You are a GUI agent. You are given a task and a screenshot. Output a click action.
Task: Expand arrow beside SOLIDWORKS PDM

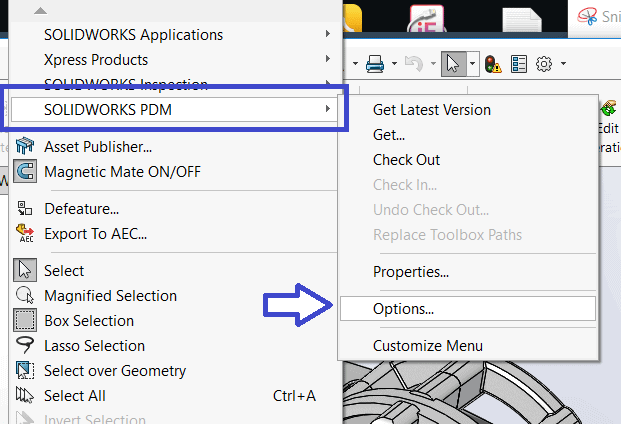point(328,108)
